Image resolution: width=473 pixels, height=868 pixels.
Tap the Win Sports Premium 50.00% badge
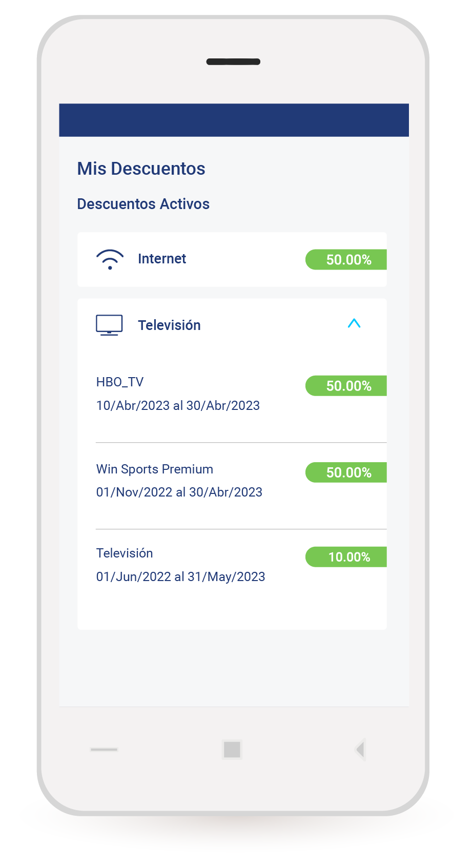coord(346,472)
